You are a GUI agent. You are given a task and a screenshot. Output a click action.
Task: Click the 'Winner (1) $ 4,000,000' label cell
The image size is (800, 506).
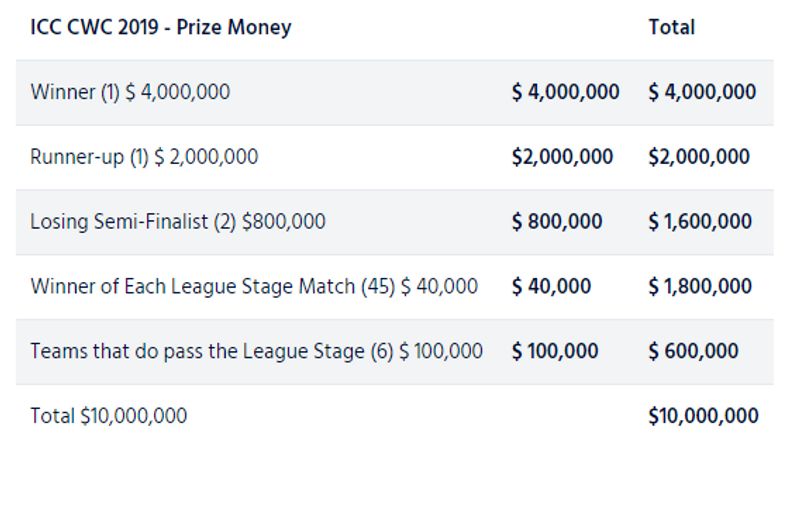pyautogui.click(x=130, y=92)
